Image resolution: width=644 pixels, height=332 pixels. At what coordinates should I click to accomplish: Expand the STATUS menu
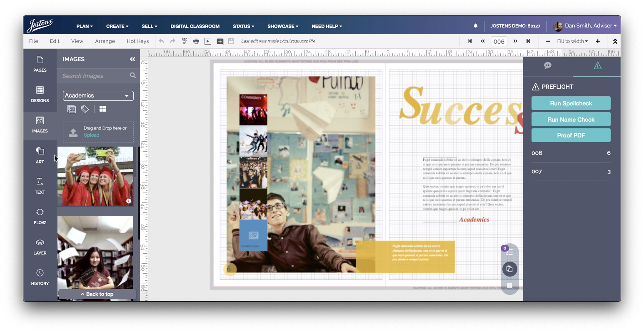(243, 26)
